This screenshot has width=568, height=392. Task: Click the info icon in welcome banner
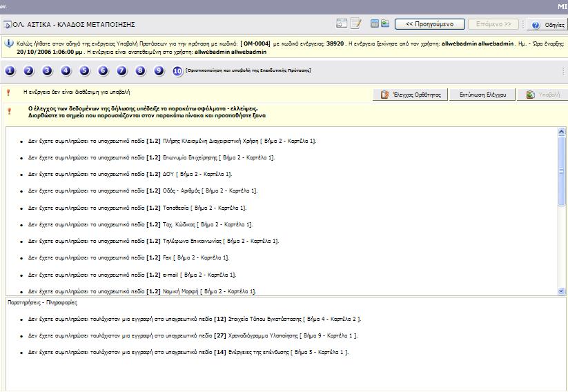[x=9, y=43]
